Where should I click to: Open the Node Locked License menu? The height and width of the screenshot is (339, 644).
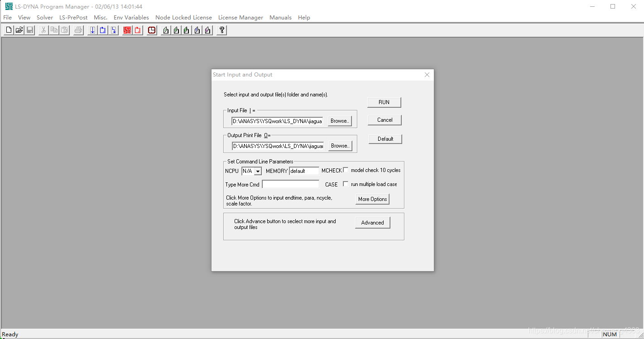click(183, 17)
